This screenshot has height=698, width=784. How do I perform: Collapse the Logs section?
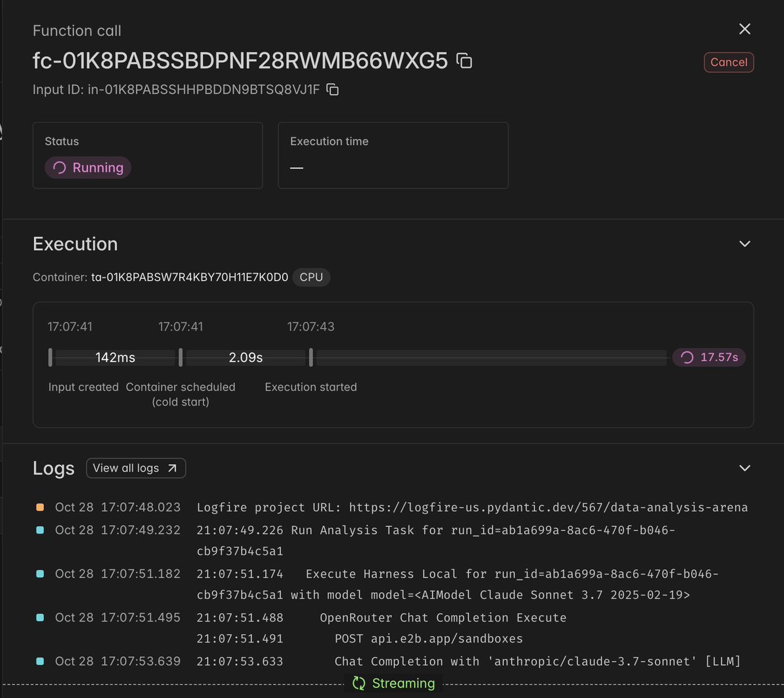pyautogui.click(x=744, y=468)
